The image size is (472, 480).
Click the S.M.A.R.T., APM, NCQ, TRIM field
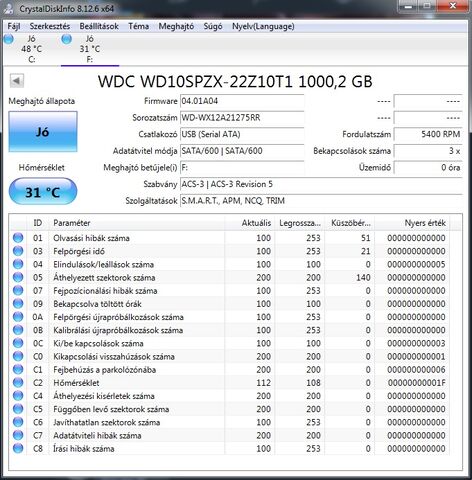pos(321,201)
